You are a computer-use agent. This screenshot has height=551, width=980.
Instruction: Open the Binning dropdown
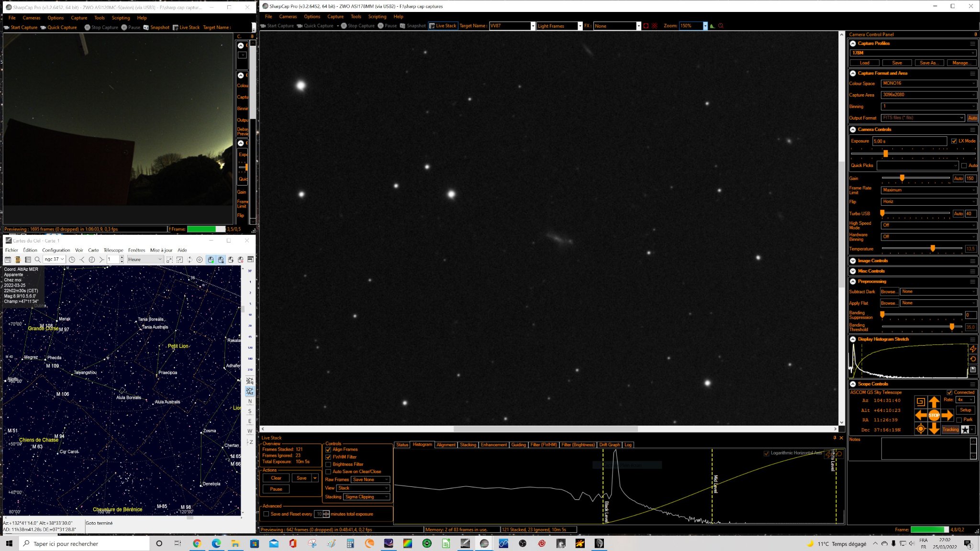(x=928, y=106)
